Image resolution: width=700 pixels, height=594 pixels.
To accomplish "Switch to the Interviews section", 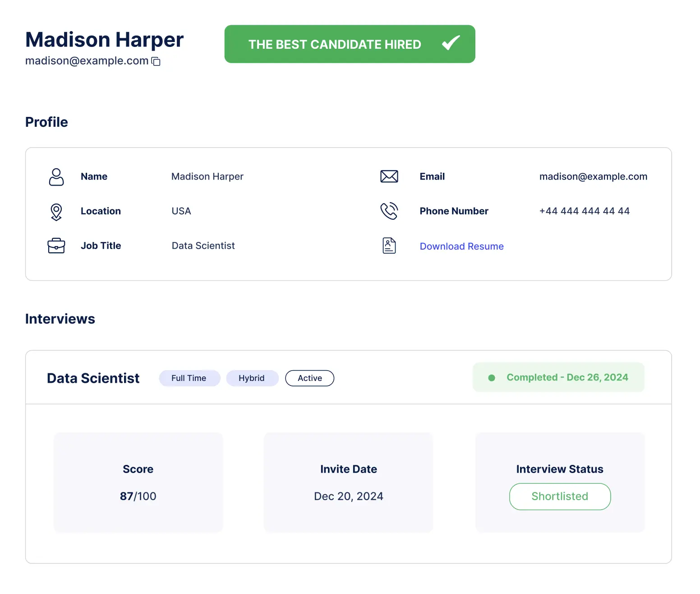I will click(x=60, y=319).
